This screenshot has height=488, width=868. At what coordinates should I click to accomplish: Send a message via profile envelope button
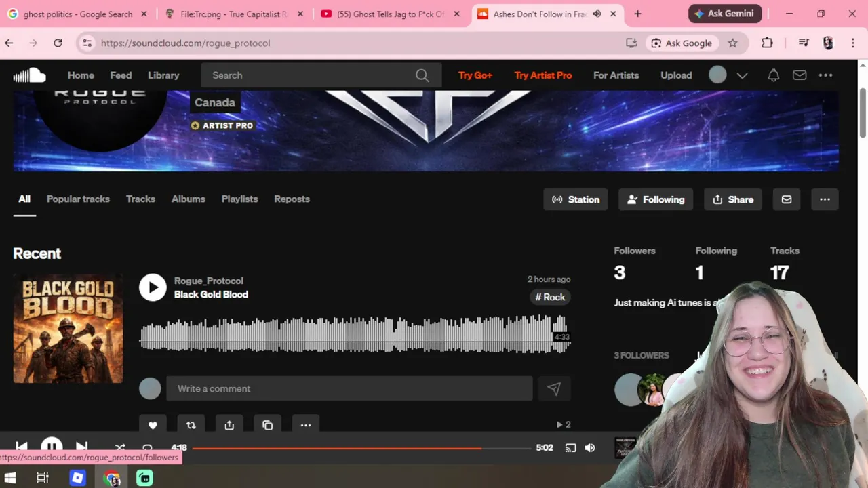point(787,199)
